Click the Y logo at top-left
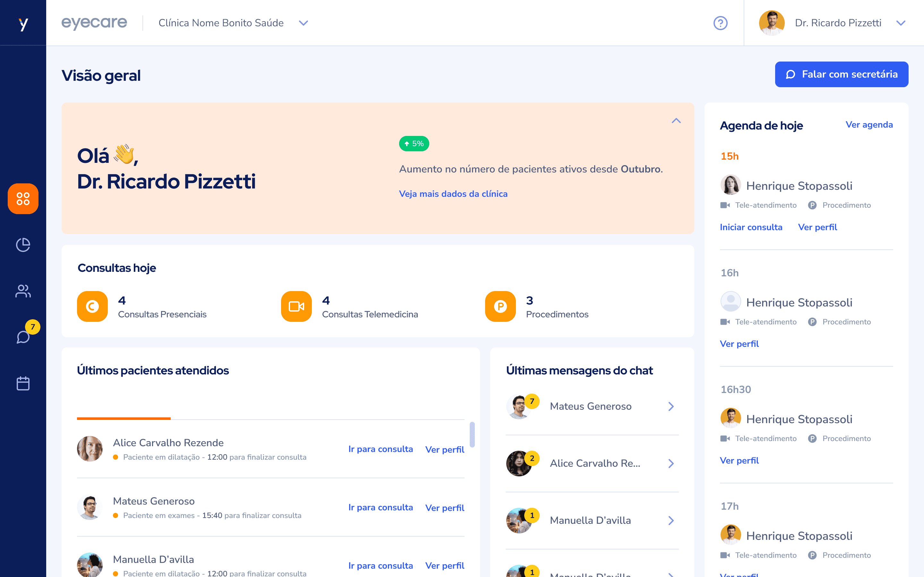The image size is (924, 577). (x=23, y=24)
